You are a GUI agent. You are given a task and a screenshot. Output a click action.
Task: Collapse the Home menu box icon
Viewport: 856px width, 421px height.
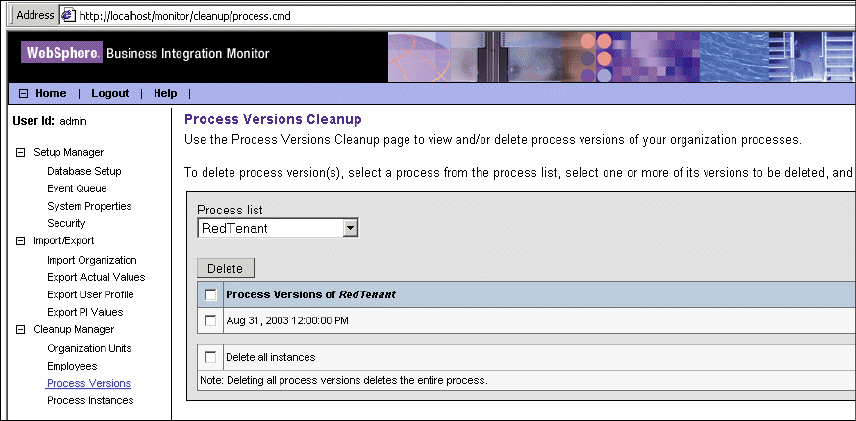pyautogui.click(x=23, y=93)
